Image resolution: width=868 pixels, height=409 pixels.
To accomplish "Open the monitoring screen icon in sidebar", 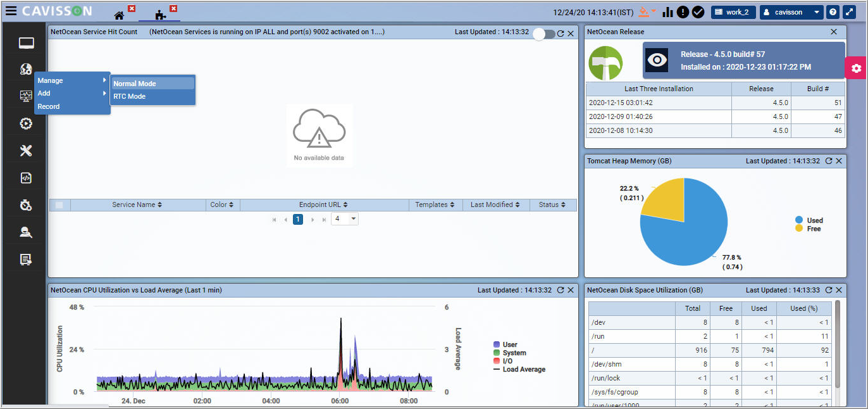I will coord(26,96).
